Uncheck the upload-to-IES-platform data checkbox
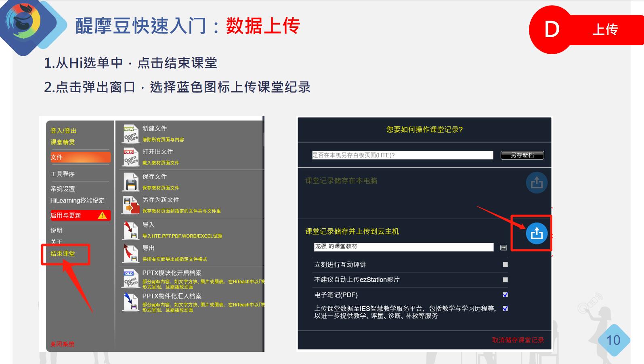This screenshot has height=364, width=644. tap(505, 309)
